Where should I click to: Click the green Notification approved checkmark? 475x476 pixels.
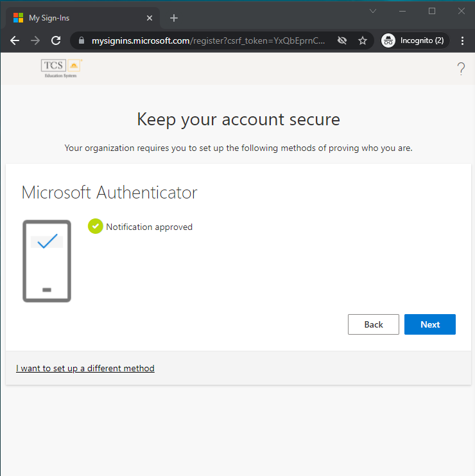(x=95, y=226)
